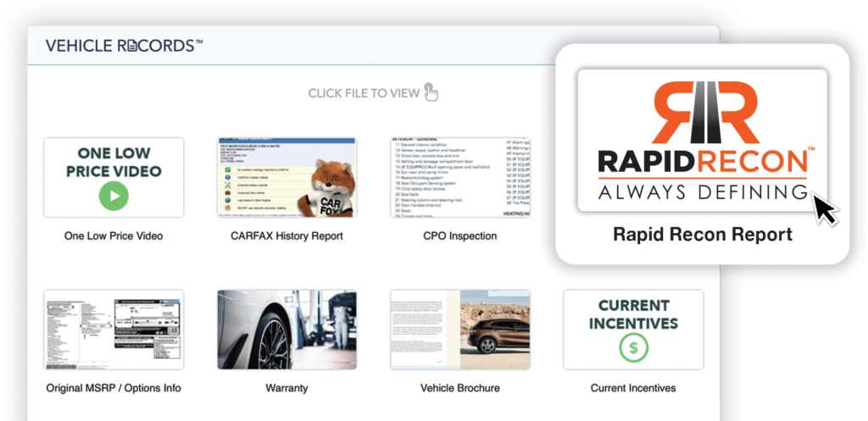Viewport: 868px width, 421px height.
Task: Open the One Low Price Video thumbnail
Action: click(114, 178)
